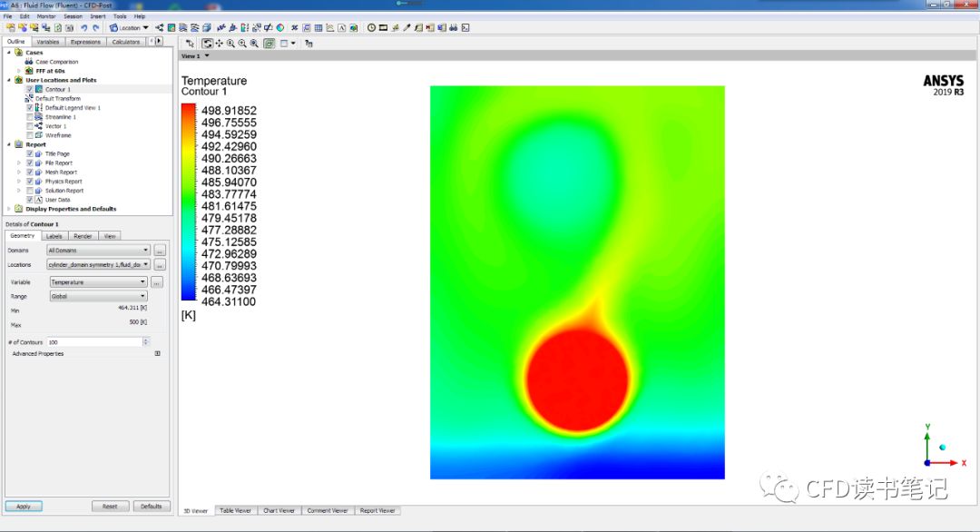The image size is (980, 532).
Task: Enable the Wireframe checkbox
Action: pyautogui.click(x=29, y=135)
